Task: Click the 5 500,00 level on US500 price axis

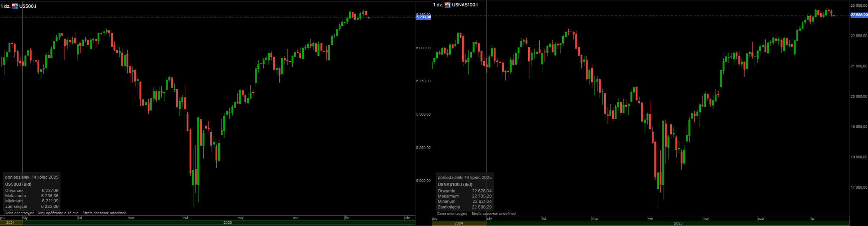Action: (x=423, y=114)
